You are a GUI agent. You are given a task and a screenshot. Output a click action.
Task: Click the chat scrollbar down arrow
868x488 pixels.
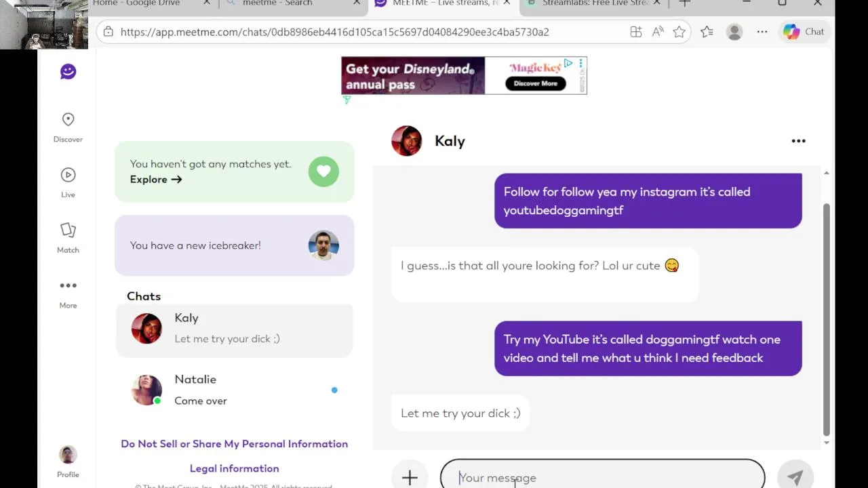[826, 443]
